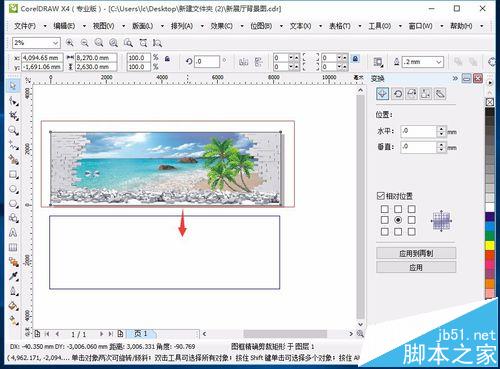Select the 页1 page tab
This screenshot has height=369, width=500.
coord(141,333)
